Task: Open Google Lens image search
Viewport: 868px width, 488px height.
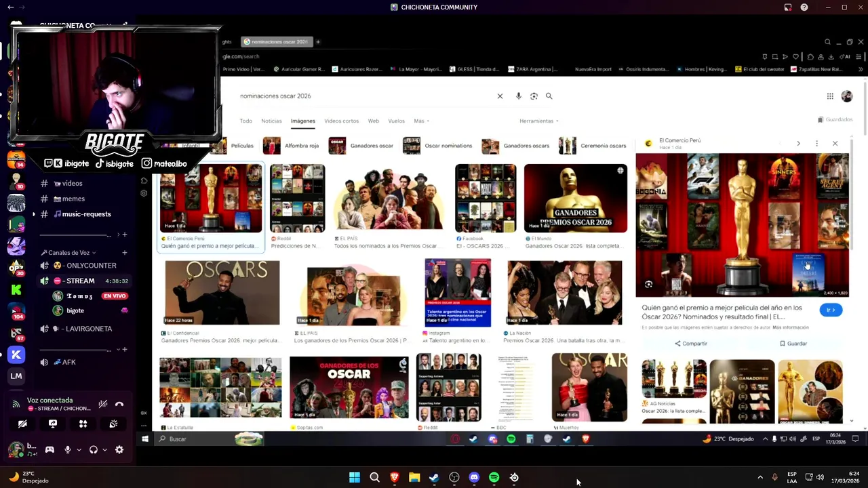Action: [x=534, y=96]
